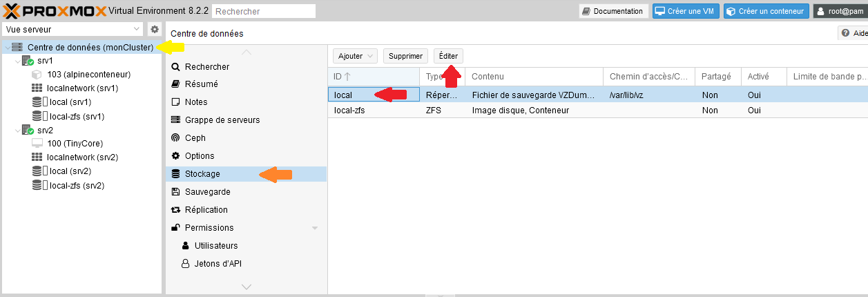Sort the table by ID column header
Screen dimensions: 868x297
[373, 77]
